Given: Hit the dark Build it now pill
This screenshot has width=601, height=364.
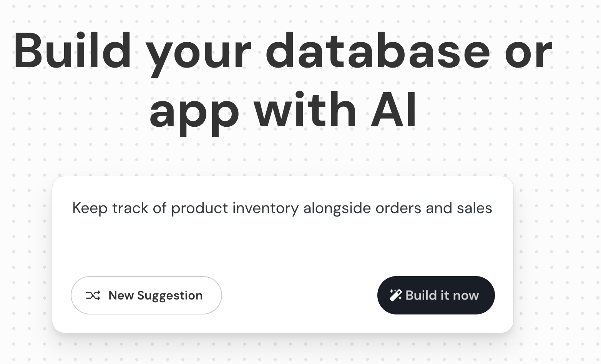Looking at the screenshot, I should (436, 295).
